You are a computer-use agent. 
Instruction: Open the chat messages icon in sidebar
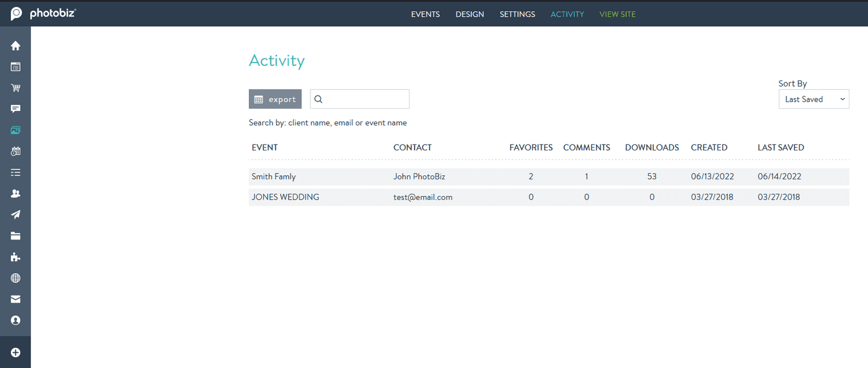15,109
